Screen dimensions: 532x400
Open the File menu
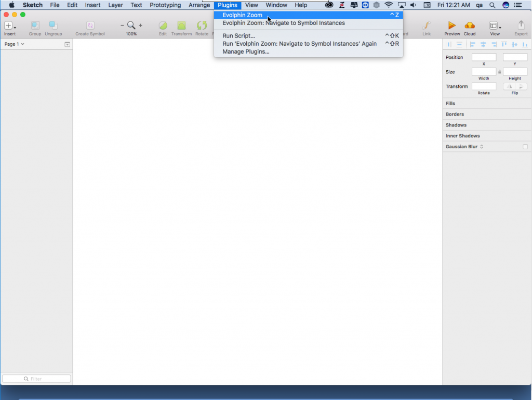[x=55, y=5]
